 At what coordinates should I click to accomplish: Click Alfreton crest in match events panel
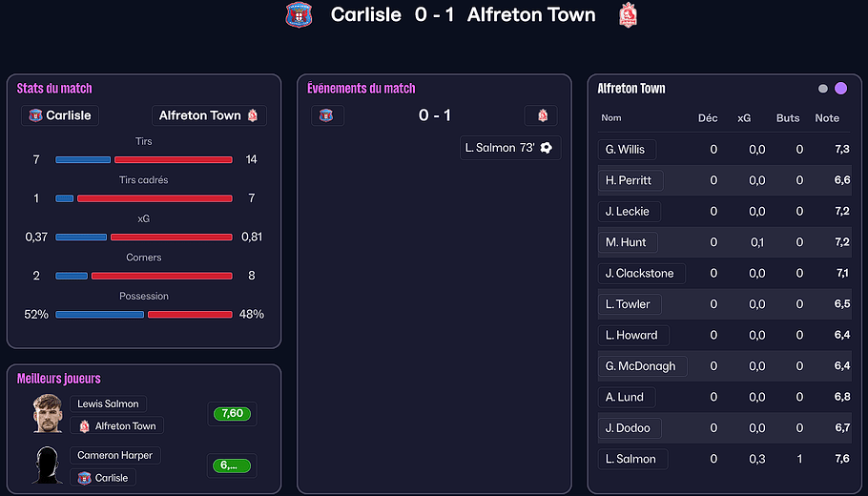tap(542, 115)
